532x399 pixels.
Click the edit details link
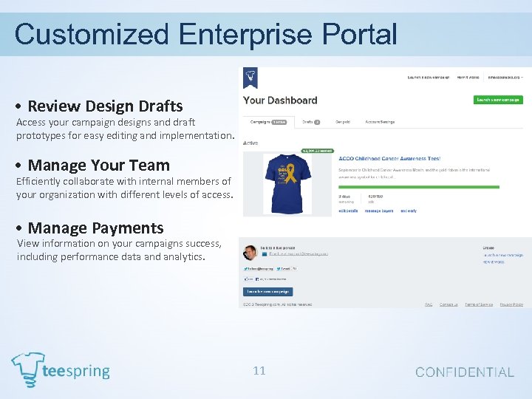click(x=348, y=211)
